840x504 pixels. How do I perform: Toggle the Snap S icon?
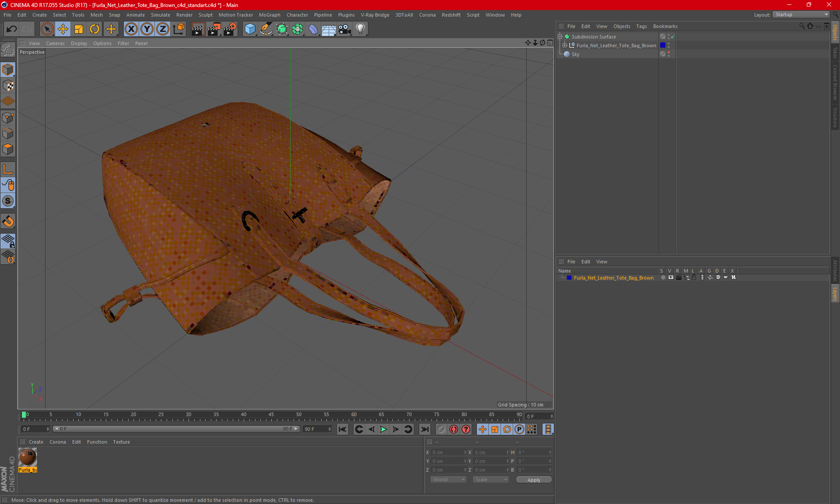click(x=8, y=201)
